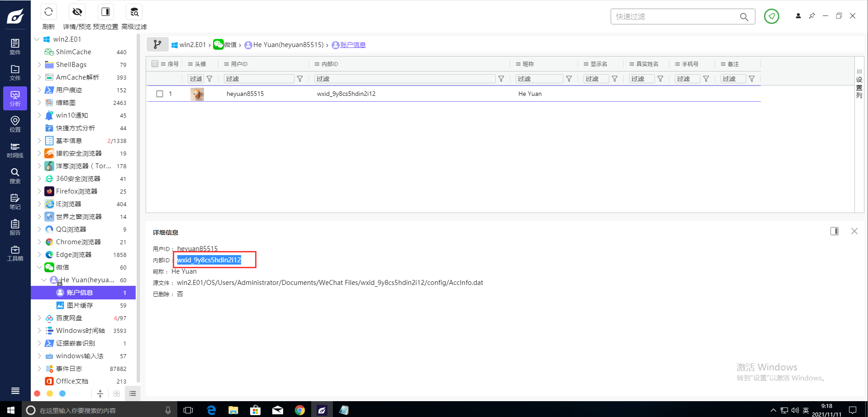Click the filter funnel for 内部ID column
This screenshot has width=868, height=417.
(501, 79)
